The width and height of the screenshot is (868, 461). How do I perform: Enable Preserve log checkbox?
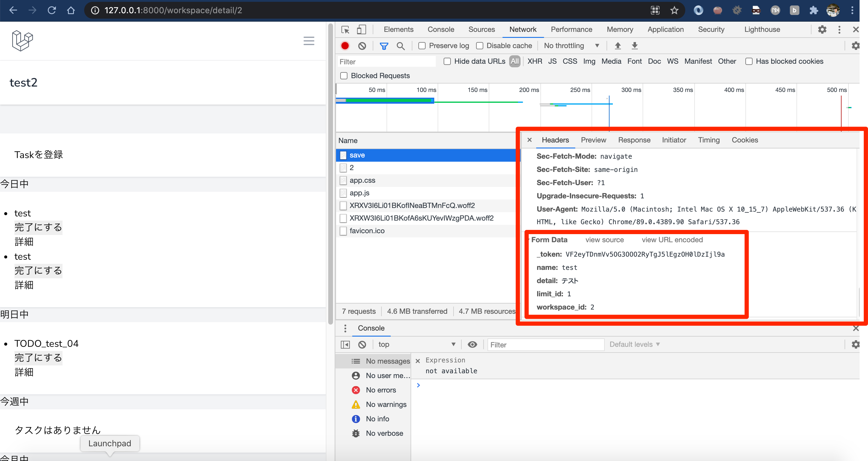(422, 46)
